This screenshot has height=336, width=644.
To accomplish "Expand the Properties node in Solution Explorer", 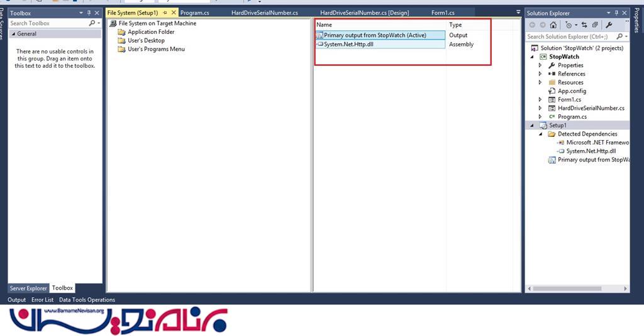I will tap(540, 65).
